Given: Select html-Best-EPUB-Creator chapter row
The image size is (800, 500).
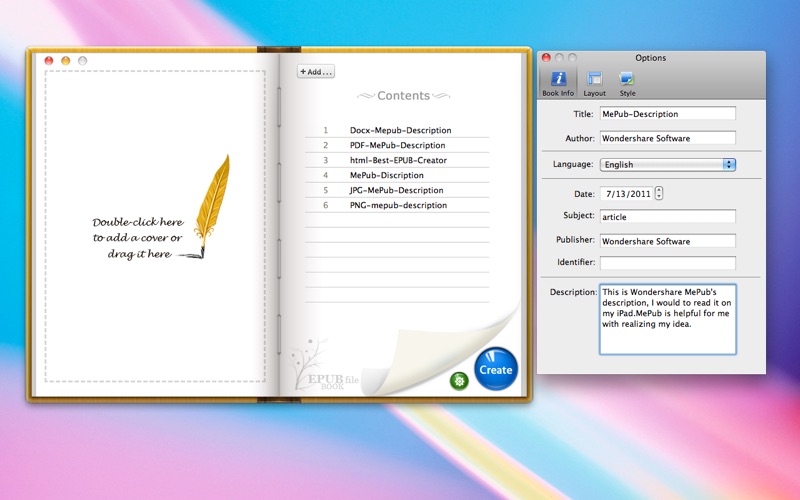Looking at the screenshot, I should (x=397, y=160).
